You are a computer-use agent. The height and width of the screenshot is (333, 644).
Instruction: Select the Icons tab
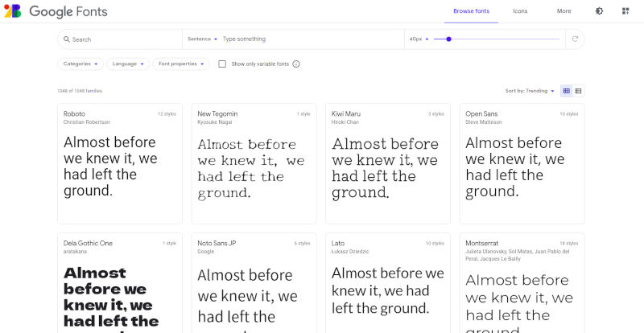pyautogui.click(x=520, y=11)
